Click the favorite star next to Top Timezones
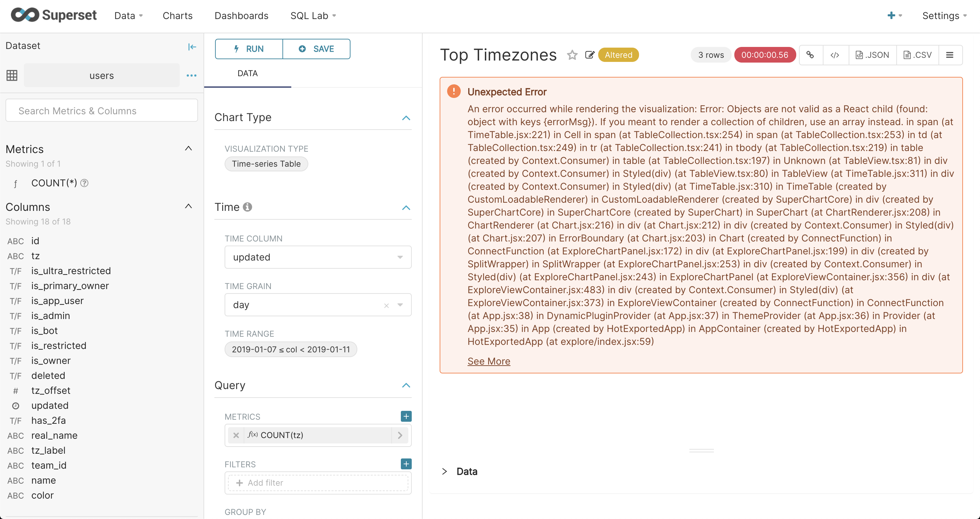The height and width of the screenshot is (519, 980). pos(572,55)
